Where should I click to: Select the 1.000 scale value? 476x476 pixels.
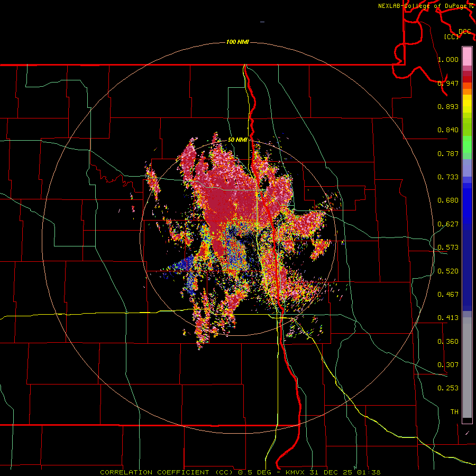[448, 59]
